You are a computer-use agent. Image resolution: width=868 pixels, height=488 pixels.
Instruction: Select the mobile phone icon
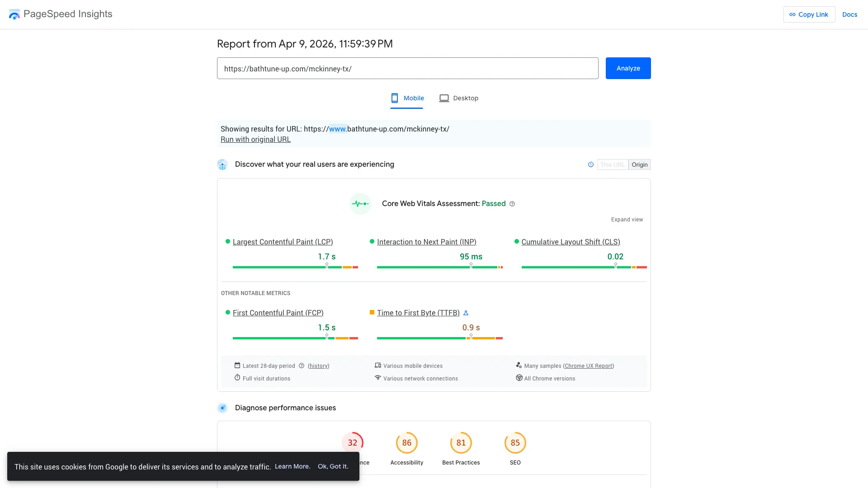pyautogui.click(x=395, y=98)
